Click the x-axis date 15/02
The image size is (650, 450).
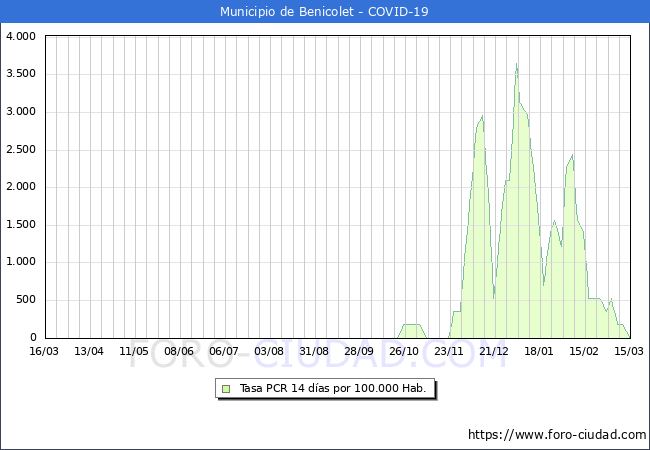pyautogui.click(x=584, y=351)
